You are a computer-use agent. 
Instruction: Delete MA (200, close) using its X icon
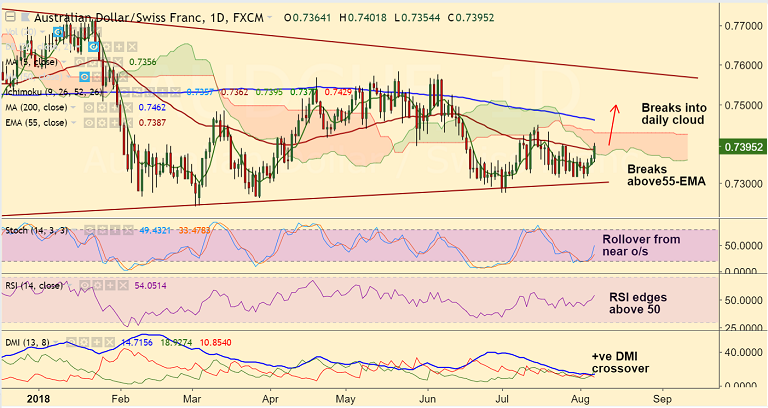[x=127, y=107]
